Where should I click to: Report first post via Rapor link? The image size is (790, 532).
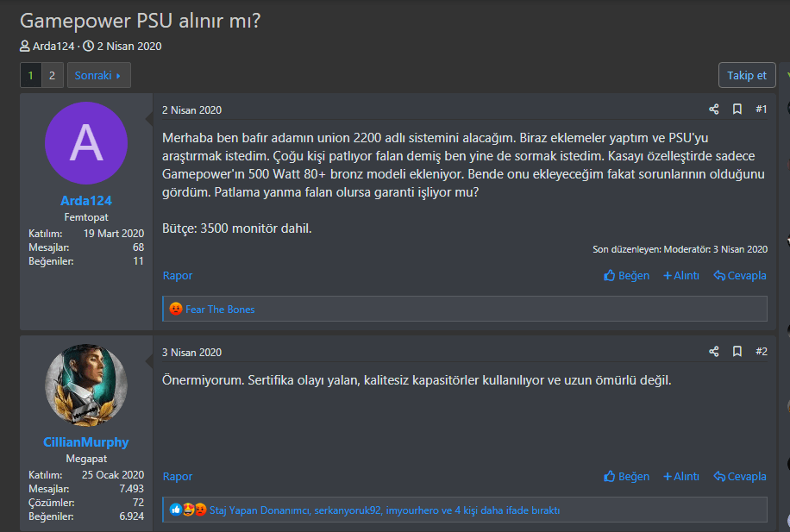click(x=178, y=276)
